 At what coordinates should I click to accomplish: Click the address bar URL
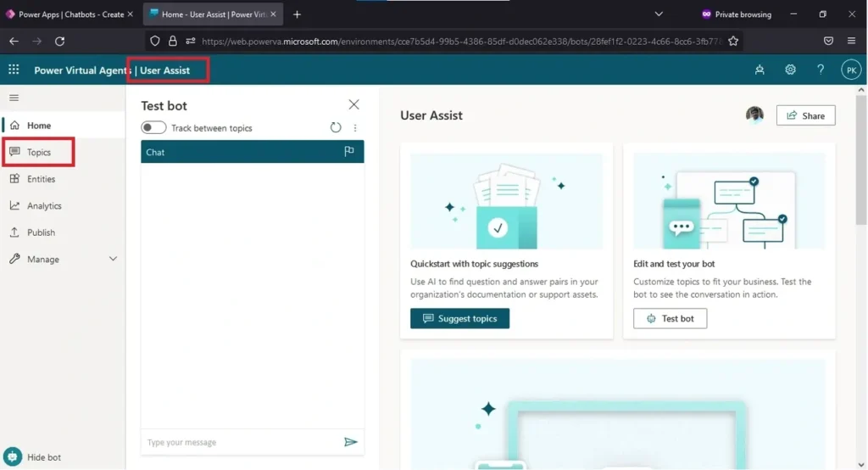(x=462, y=41)
